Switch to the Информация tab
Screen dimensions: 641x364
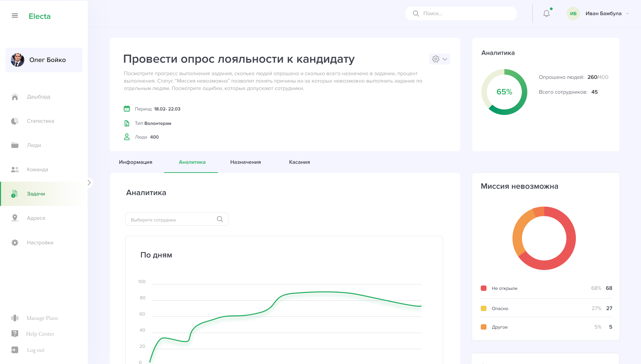pos(135,162)
